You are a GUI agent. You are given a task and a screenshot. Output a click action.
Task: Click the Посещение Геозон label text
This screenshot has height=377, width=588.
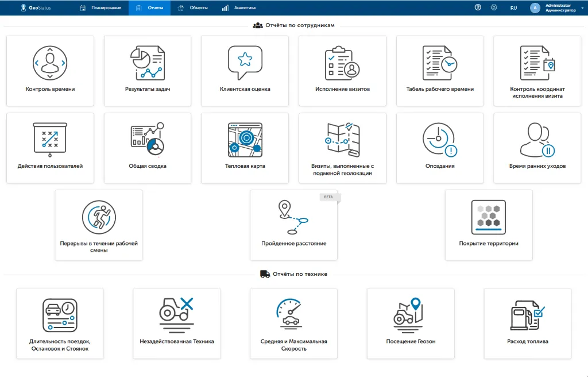click(411, 341)
